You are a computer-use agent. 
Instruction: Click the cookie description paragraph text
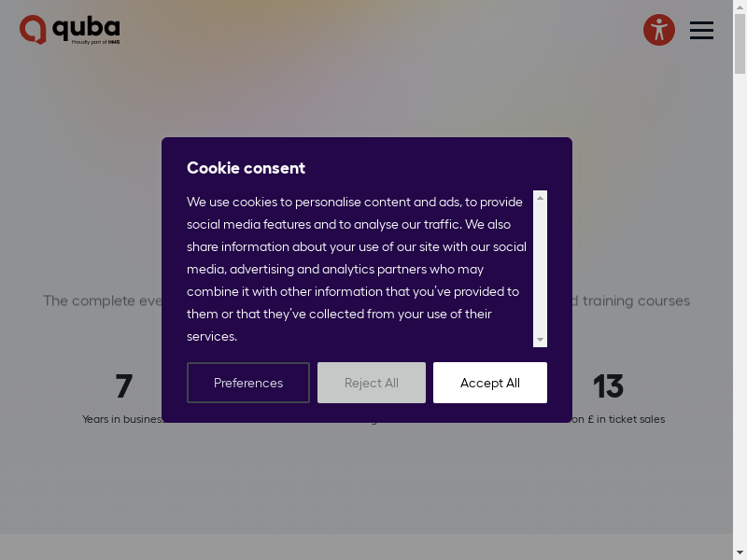[357, 269]
